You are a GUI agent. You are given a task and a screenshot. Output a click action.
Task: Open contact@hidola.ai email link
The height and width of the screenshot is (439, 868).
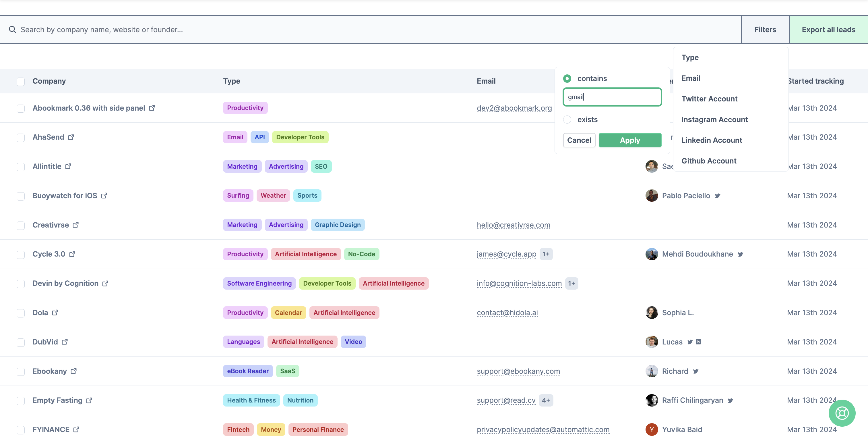tap(507, 313)
